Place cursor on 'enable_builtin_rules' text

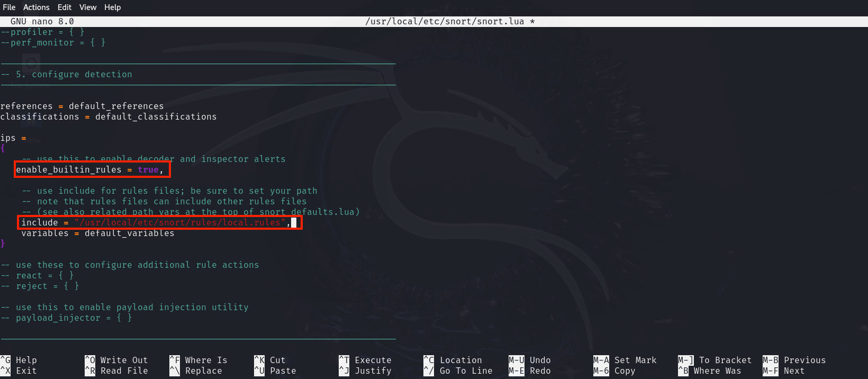pos(69,169)
